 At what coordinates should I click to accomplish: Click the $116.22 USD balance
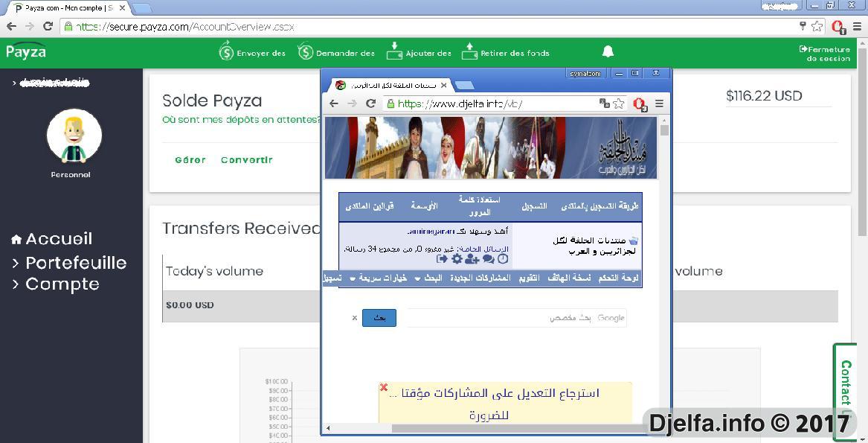click(x=764, y=96)
